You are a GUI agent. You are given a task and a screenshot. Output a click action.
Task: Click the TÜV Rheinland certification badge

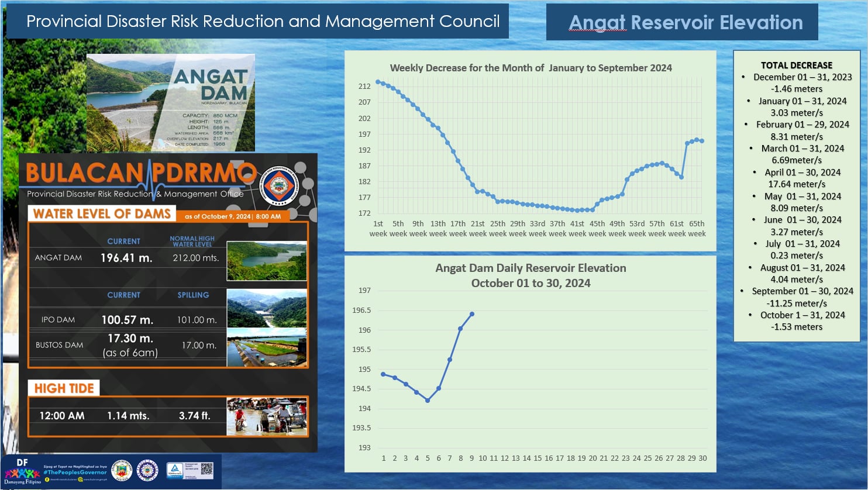175,471
